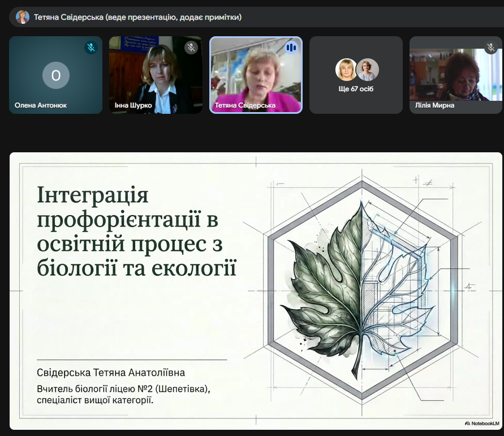Expand the "Ще 67 осіб" participants list

point(356,89)
